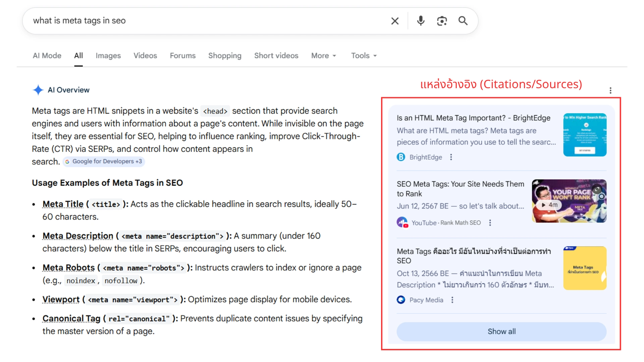Click the Meta Robots underlined term
Screen dimensions: 644x362
(69, 268)
